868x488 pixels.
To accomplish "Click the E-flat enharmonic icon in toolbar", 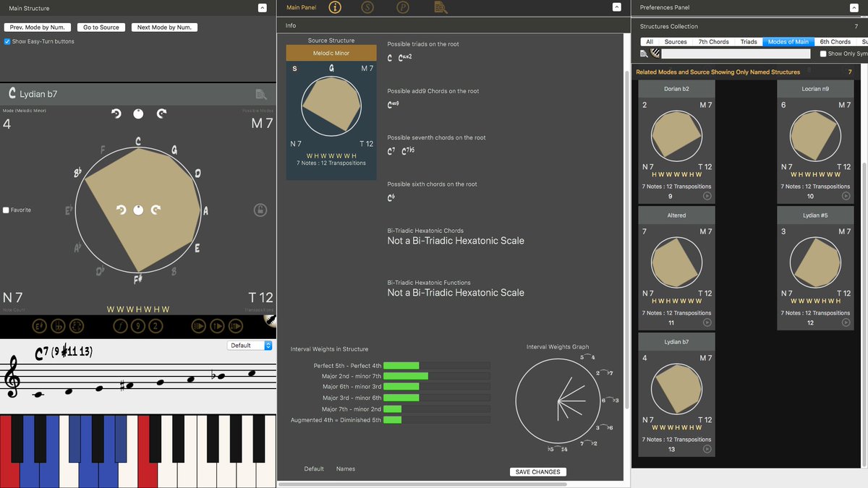I will tap(40, 326).
